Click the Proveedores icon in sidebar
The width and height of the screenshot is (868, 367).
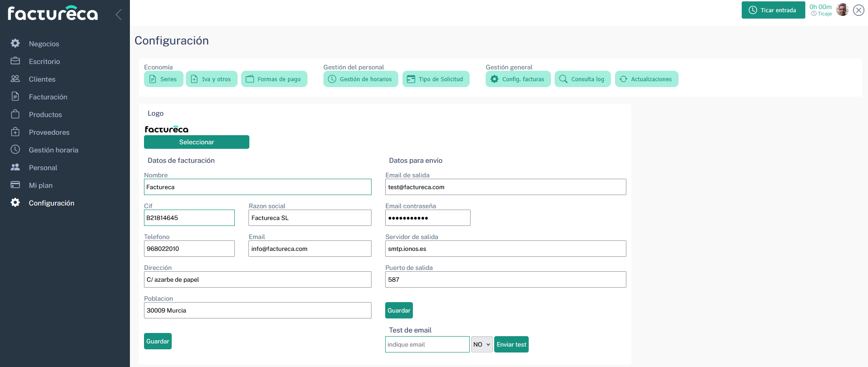15,132
